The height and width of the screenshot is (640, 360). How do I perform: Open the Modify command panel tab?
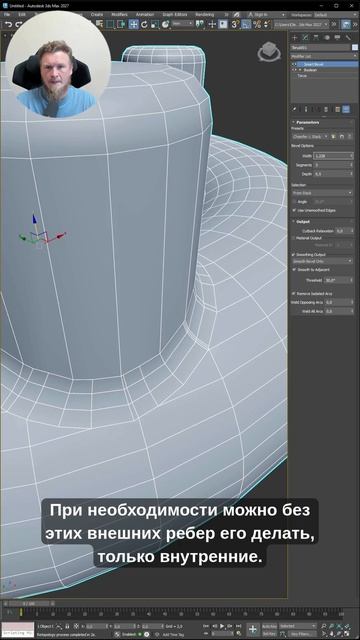(x=305, y=38)
